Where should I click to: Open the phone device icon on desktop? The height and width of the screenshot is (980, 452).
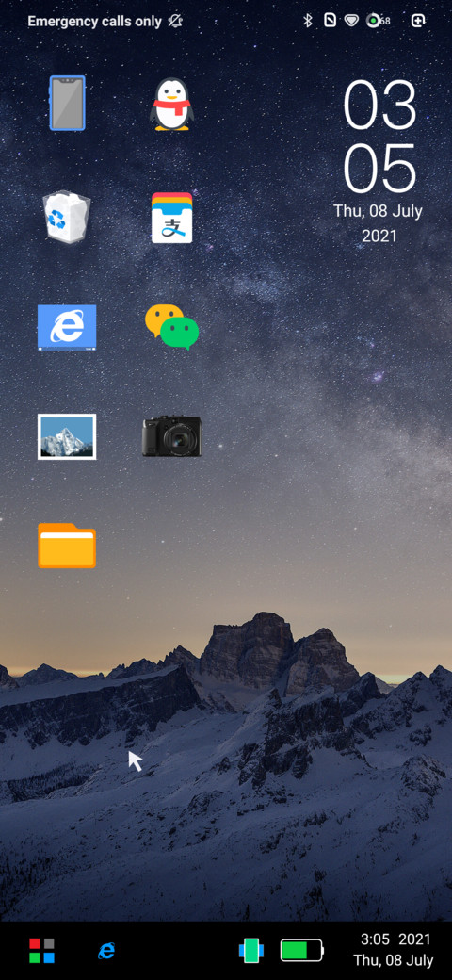(x=67, y=103)
